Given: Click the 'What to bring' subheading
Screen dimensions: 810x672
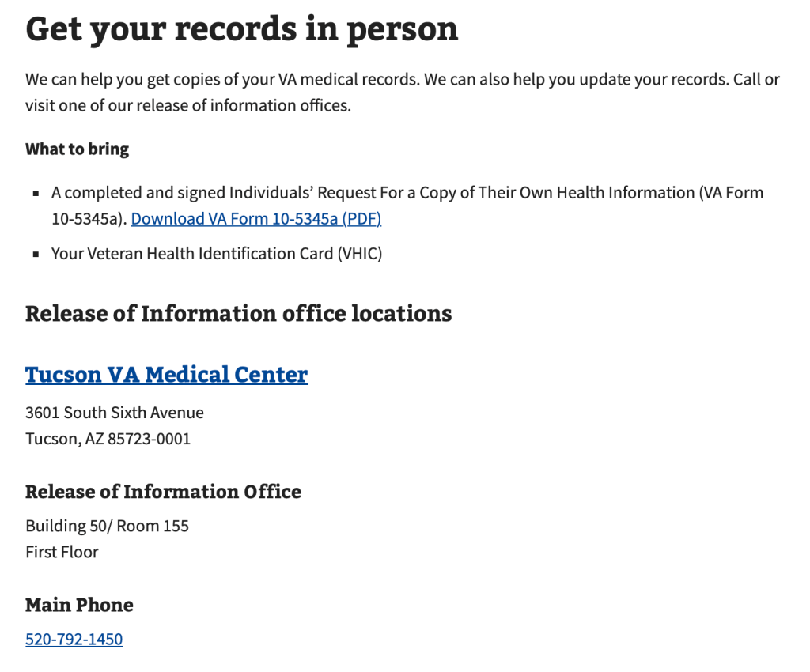Looking at the screenshot, I should pyautogui.click(x=77, y=149).
